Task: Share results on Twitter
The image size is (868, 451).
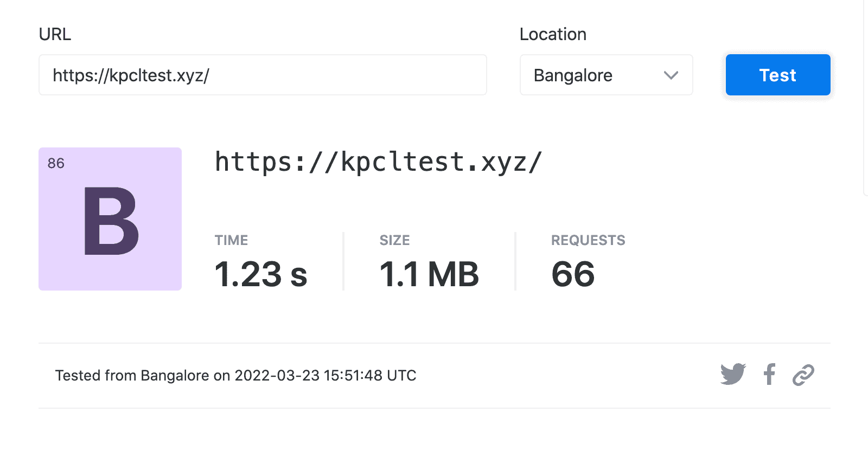Action: (x=733, y=375)
